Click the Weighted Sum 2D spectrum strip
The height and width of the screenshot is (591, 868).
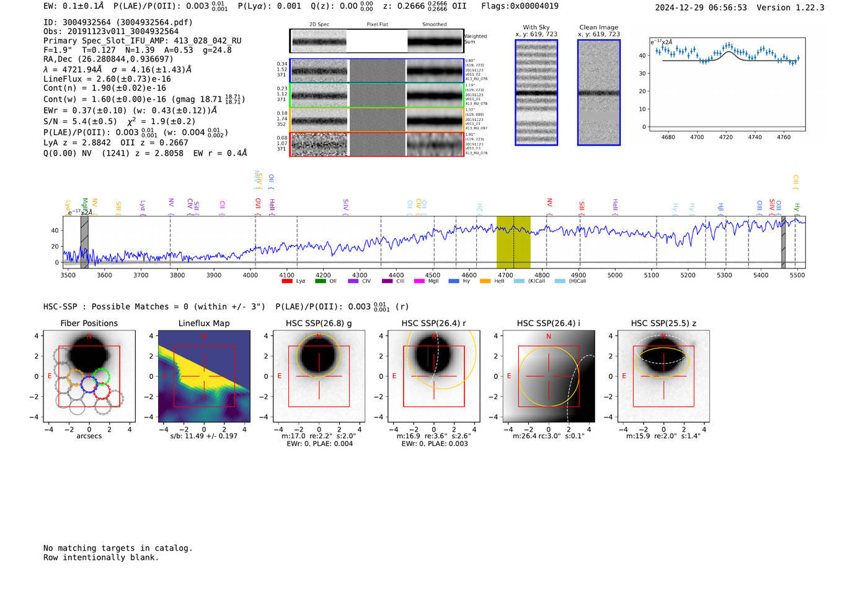click(376, 41)
